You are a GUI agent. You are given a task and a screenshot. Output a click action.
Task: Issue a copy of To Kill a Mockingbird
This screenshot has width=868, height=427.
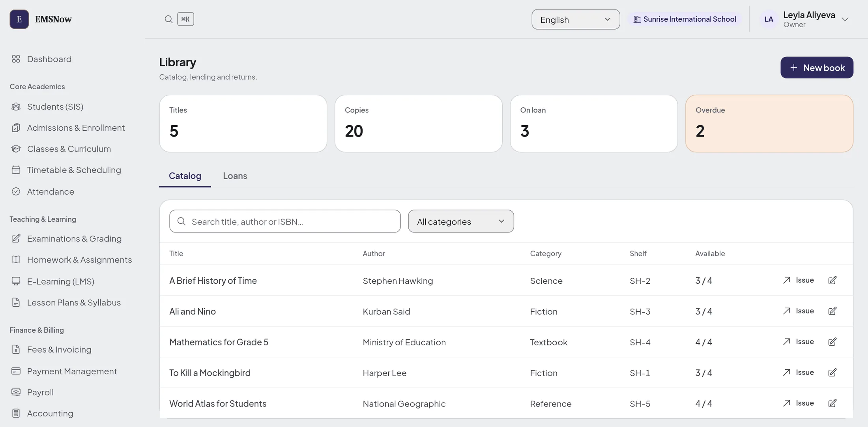(799, 373)
